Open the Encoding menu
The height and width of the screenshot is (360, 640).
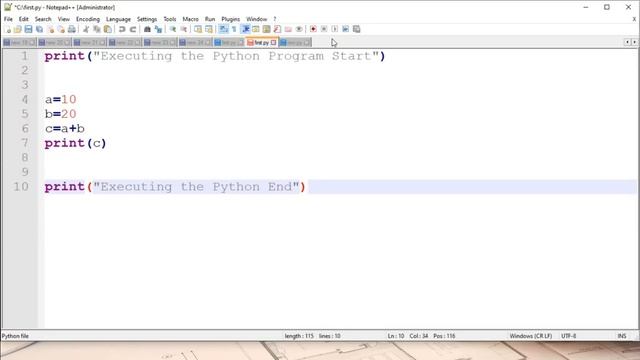coord(88,19)
